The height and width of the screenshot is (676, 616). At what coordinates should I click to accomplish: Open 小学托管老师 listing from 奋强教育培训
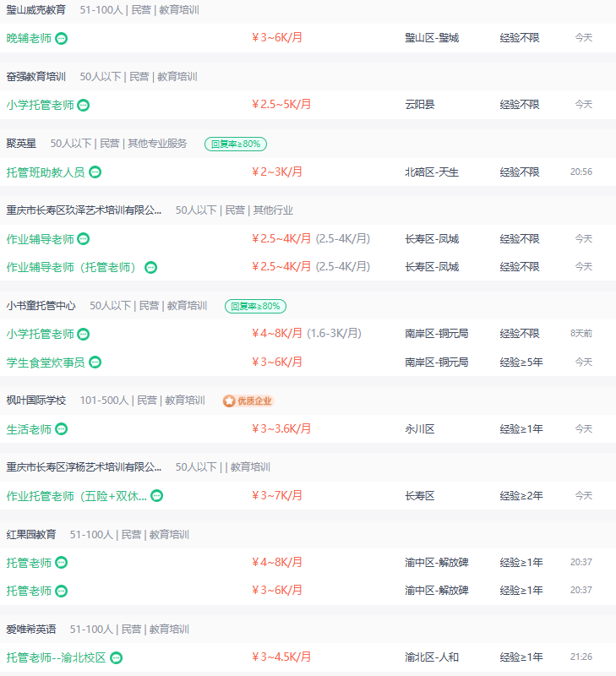(40, 105)
